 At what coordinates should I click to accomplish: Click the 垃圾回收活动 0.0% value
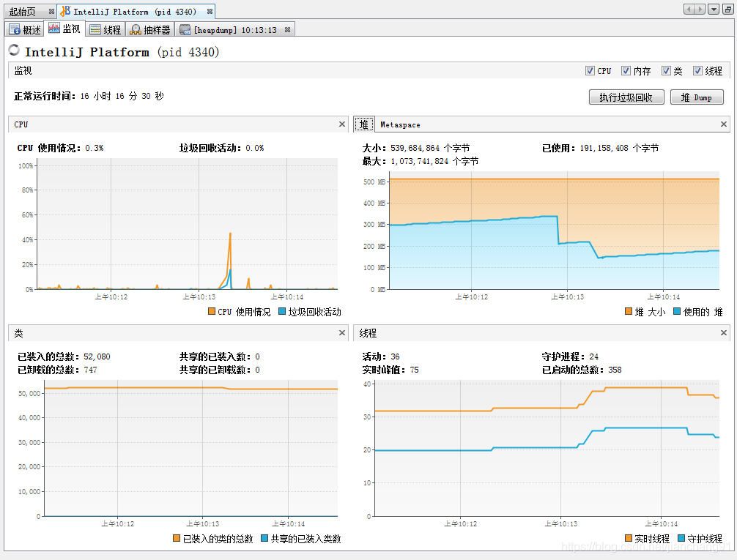point(255,148)
